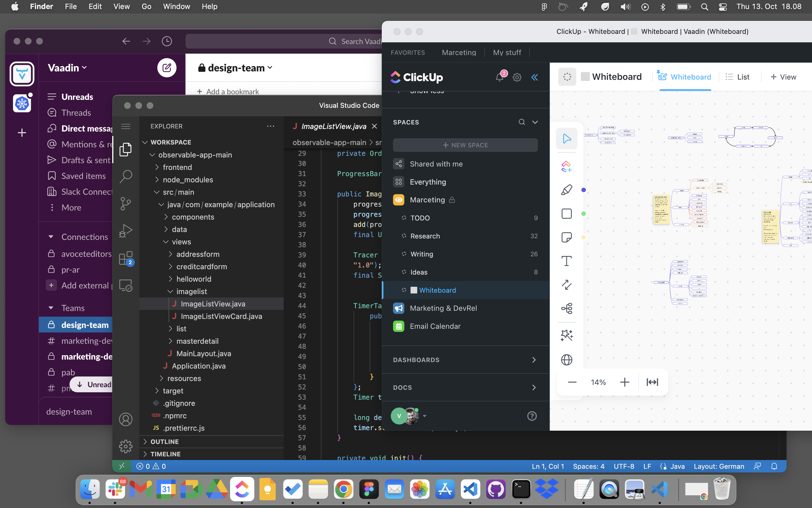
Task: Open Spotlight search in menu bar
Action: pyautogui.click(x=705, y=7)
